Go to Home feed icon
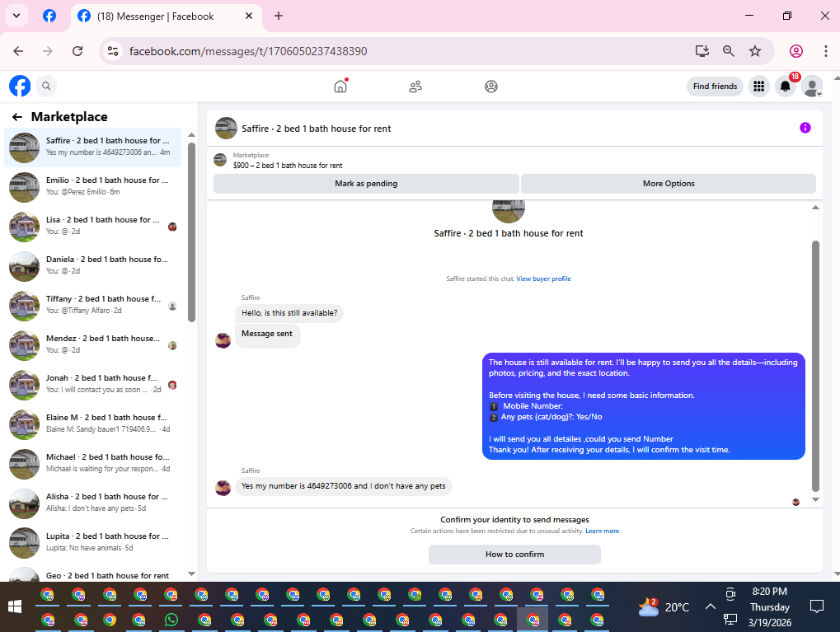The image size is (840, 632). coord(340,87)
